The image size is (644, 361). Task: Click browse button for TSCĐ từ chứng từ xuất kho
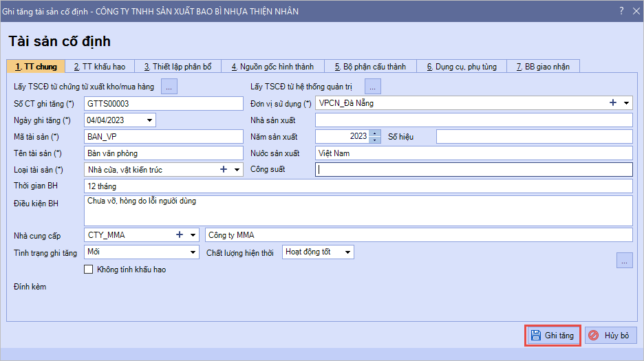(169, 87)
